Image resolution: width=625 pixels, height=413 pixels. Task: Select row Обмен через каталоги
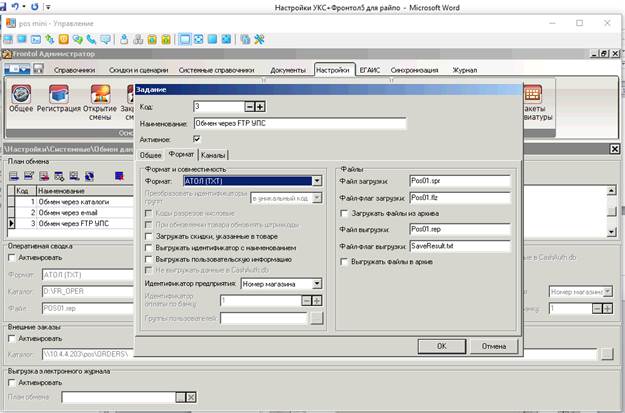(74, 202)
